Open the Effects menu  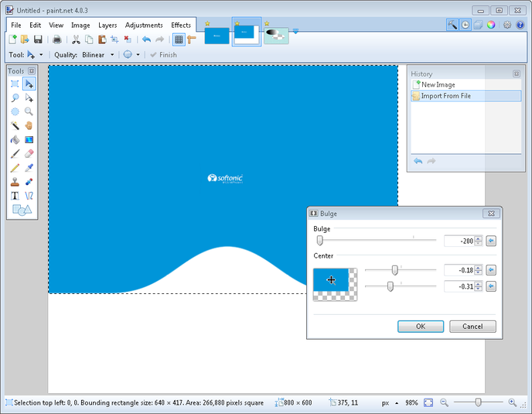coord(181,25)
